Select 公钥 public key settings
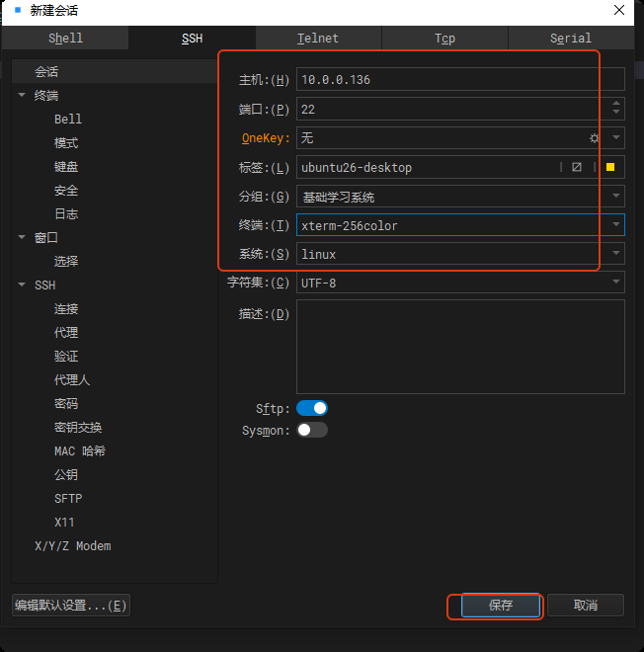The width and height of the screenshot is (644, 652). (66, 474)
